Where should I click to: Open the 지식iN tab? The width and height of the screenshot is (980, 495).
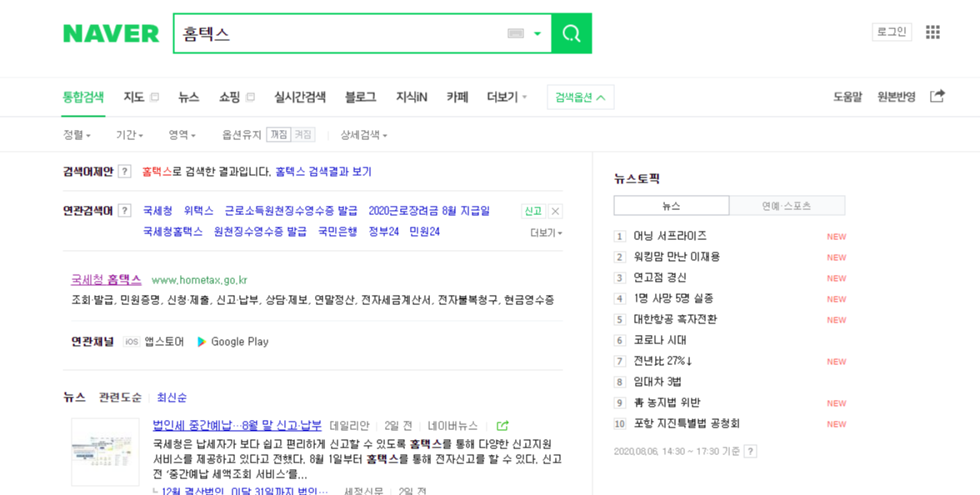point(412,97)
